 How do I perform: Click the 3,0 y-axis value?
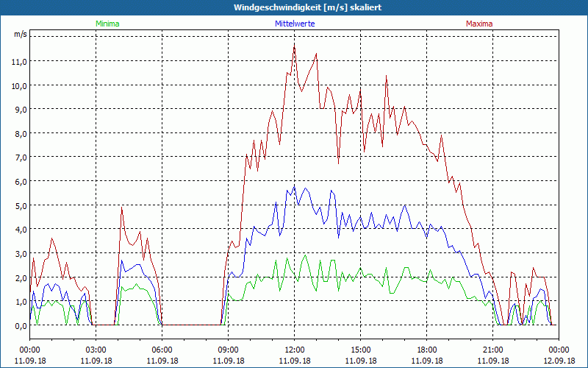coord(21,254)
